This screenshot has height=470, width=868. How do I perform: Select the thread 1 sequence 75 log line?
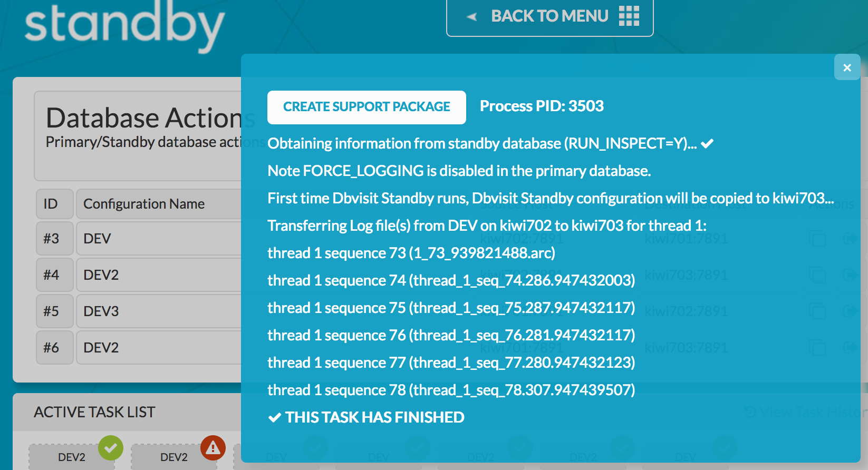(x=451, y=308)
